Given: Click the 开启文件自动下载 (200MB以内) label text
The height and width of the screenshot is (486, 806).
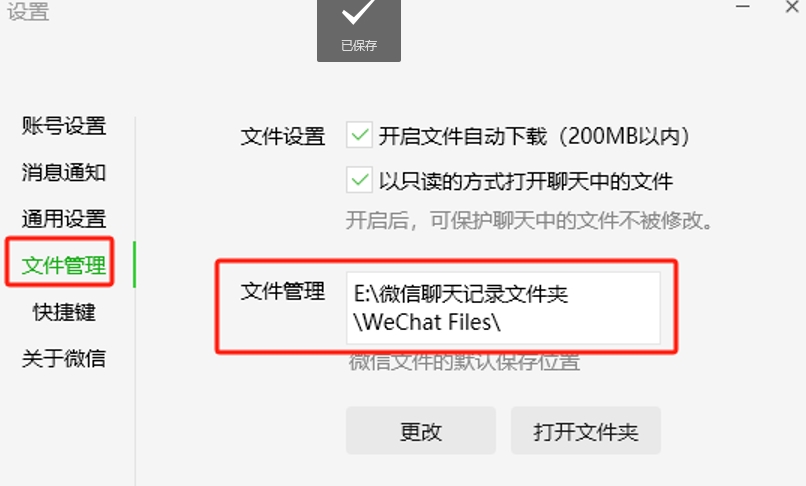Looking at the screenshot, I should 535,136.
